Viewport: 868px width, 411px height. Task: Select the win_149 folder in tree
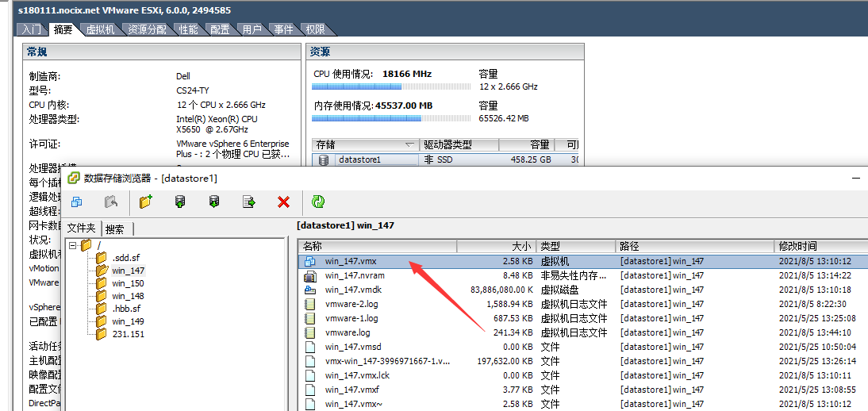coord(128,321)
